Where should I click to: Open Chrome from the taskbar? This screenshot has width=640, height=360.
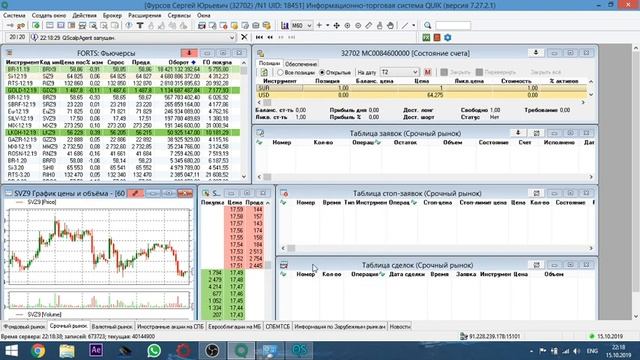click(x=38, y=351)
